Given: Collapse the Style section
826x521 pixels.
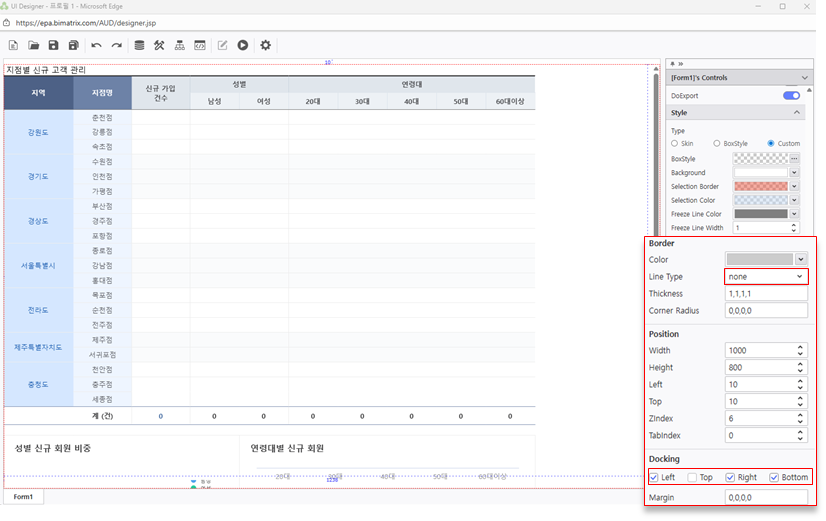Looking at the screenshot, I should coord(805,113).
